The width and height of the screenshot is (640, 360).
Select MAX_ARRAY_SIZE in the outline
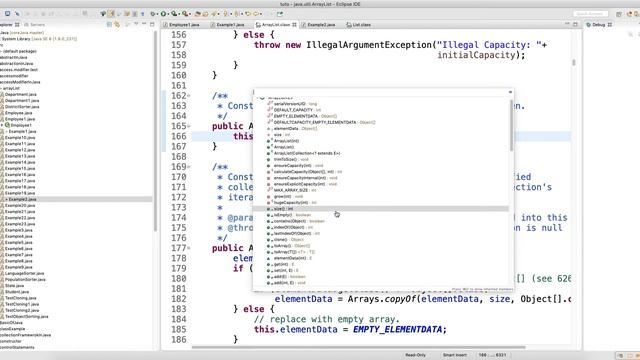(x=291, y=190)
